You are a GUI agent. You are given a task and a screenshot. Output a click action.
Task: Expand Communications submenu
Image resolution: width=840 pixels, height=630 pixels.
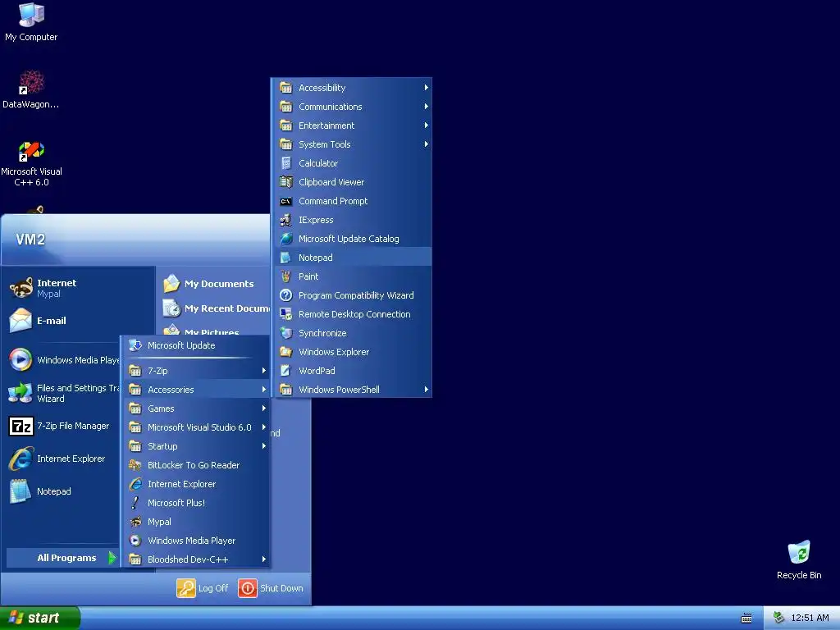coord(354,107)
